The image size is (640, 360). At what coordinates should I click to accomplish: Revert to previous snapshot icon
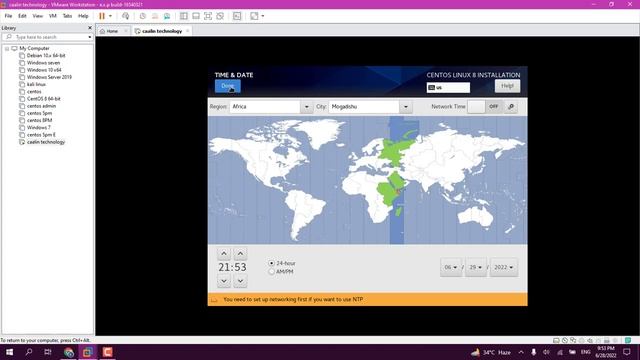tap(155, 16)
